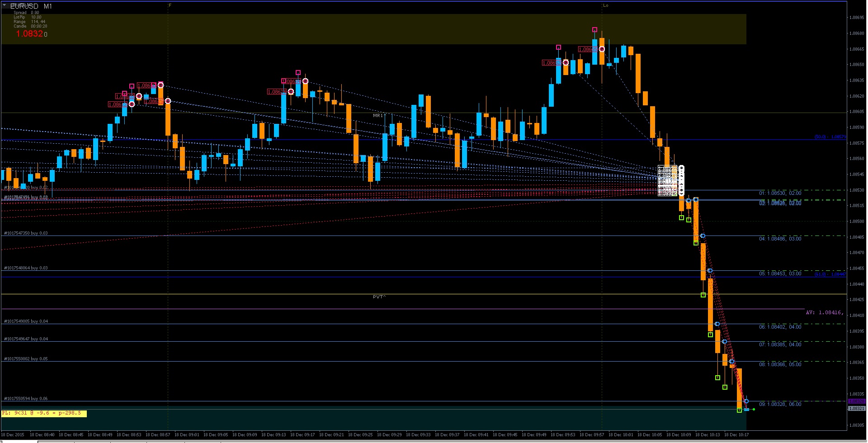Viewport: 868px width, 443px height.
Task: Select order line #1017548064 buy 0.03
Action: [26, 268]
